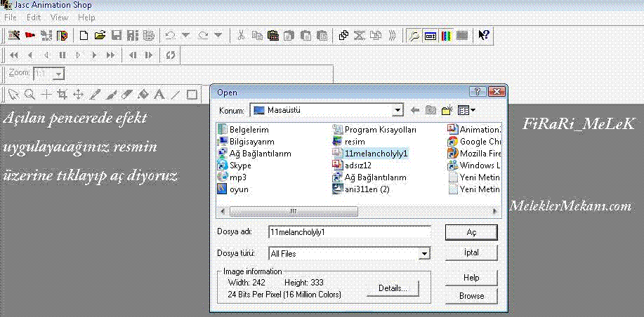The height and width of the screenshot is (317, 644).
Task: Click the Save floppy disk icon
Action: (x=116, y=34)
